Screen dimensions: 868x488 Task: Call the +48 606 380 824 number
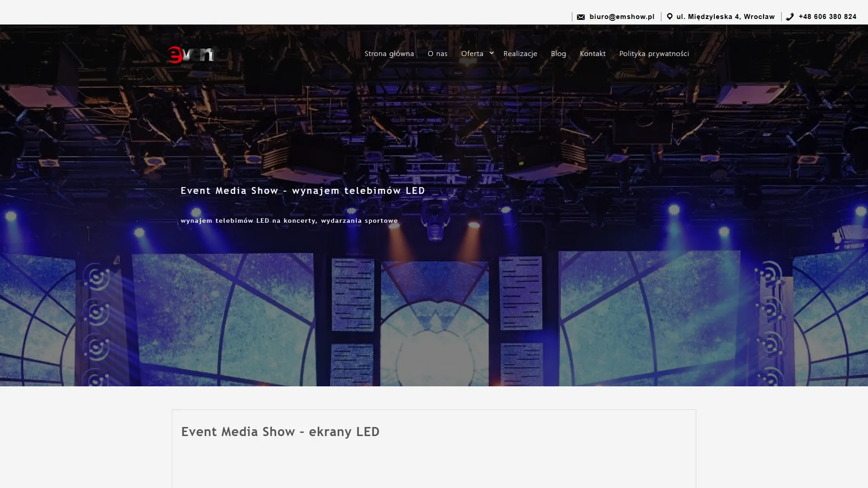827,17
